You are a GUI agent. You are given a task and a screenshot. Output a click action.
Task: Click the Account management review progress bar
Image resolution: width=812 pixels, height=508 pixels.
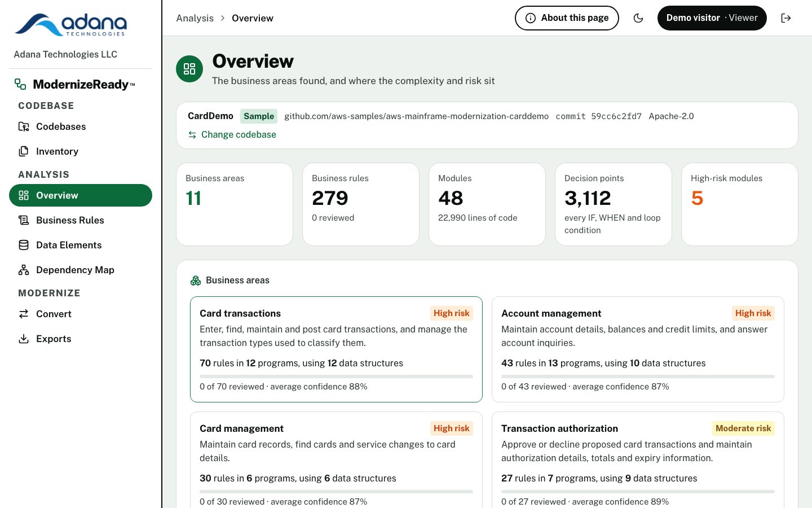coord(638,376)
